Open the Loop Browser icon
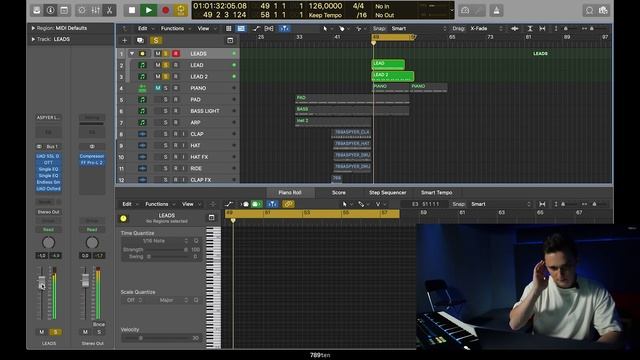 (x=589, y=11)
